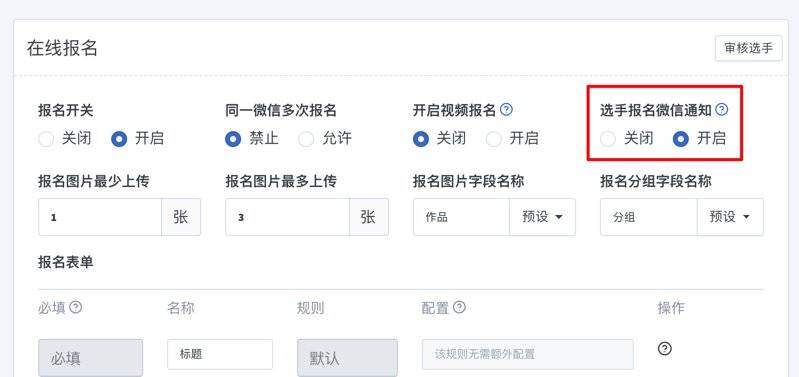Click help icon next to 开启视频报名
Viewport: 799px width, 377px height.
tap(506, 110)
